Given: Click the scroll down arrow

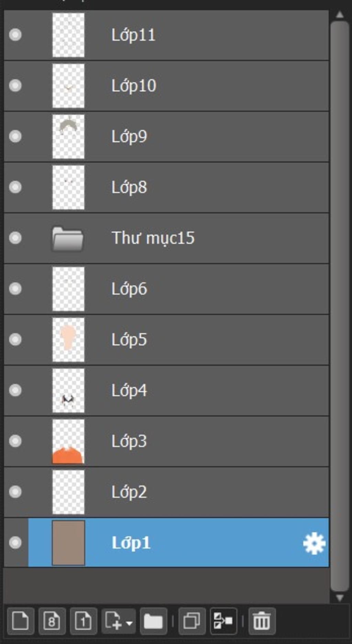Looking at the screenshot, I should tap(340, 598).
